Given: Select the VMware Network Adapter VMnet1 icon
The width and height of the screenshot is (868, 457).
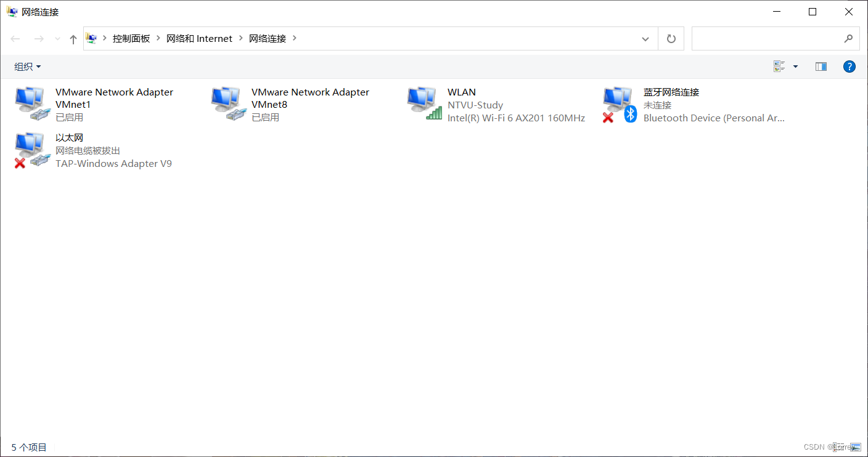Looking at the screenshot, I should pyautogui.click(x=32, y=103).
